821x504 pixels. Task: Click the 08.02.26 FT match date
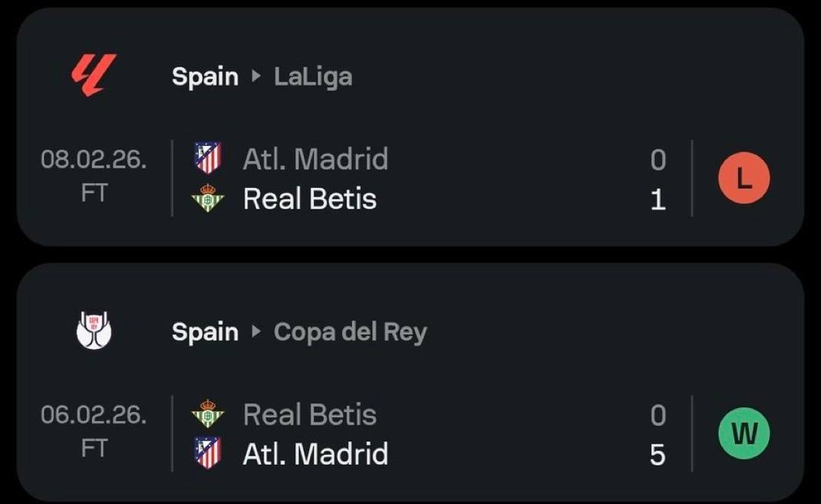pos(94,176)
